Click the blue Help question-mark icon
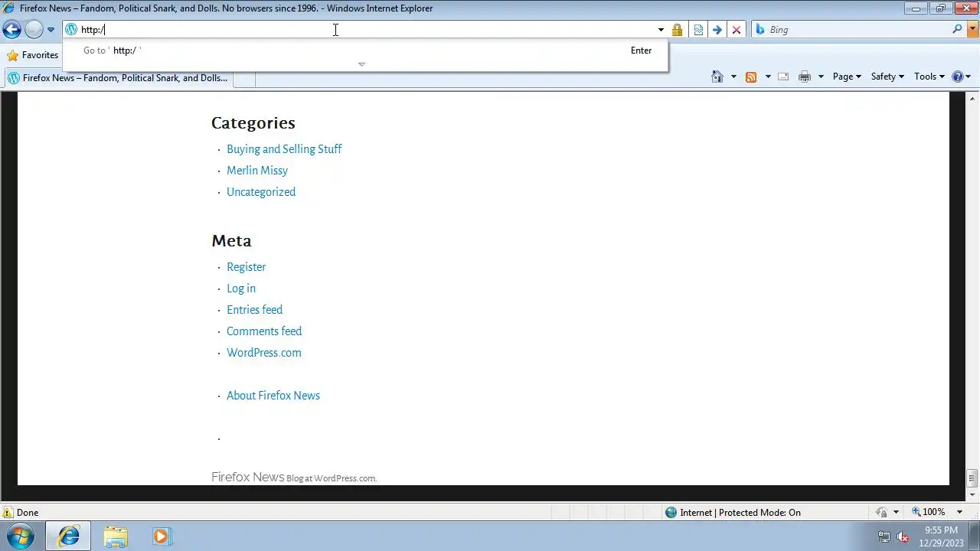This screenshot has height=551, width=980. pyautogui.click(x=957, y=77)
